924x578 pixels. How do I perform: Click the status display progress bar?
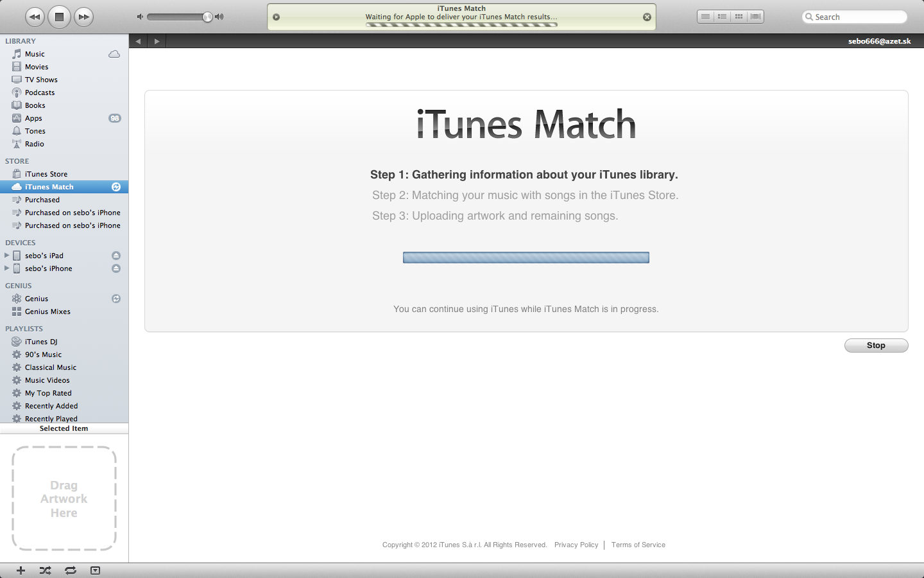coord(461,25)
